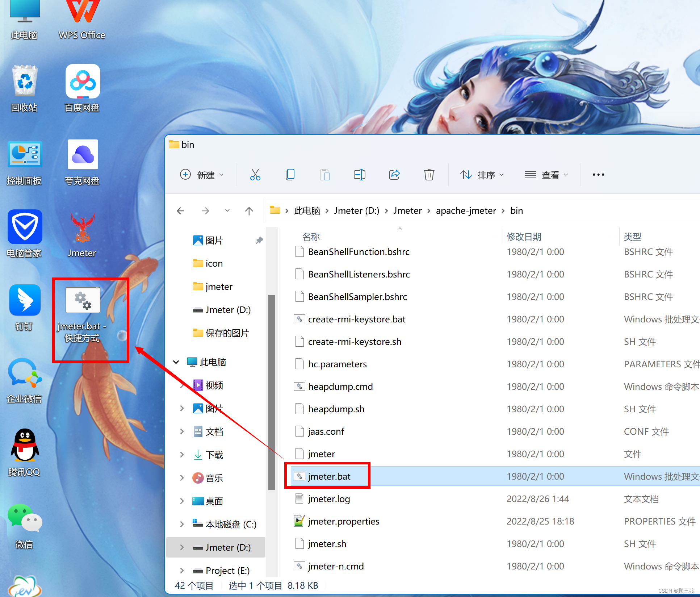The image size is (700, 597).
Task: Open the more options ellipsis menu
Action: point(598,175)
